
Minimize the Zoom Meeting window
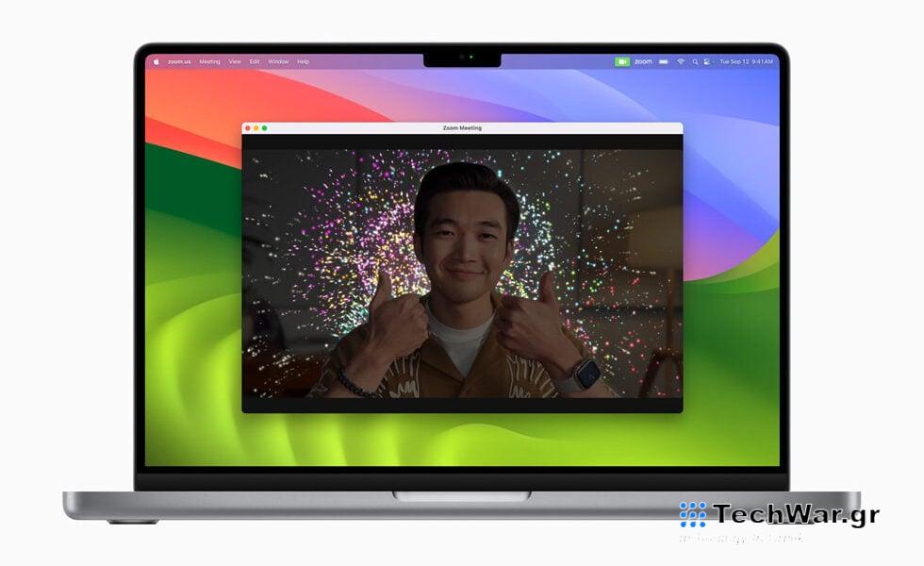[256, 128]
